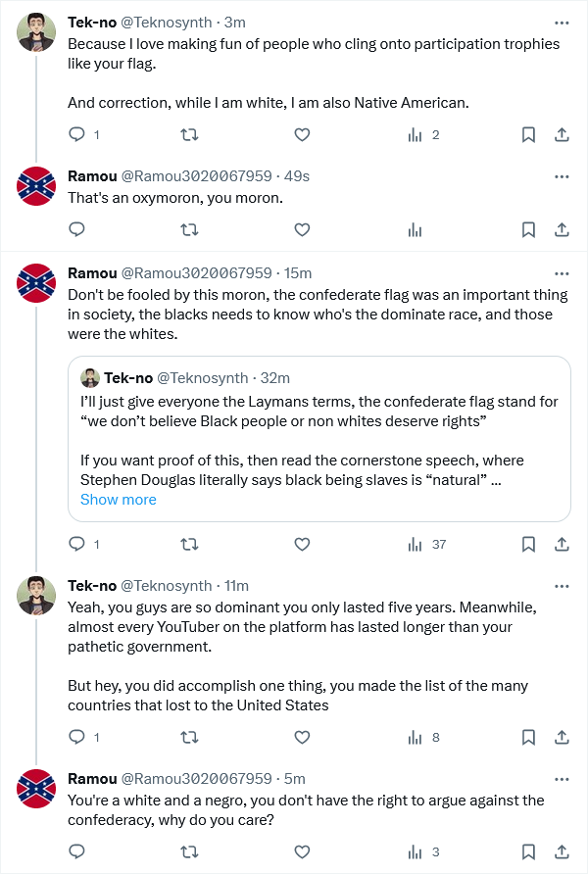This screenshot has width=588, height=874.
Task: Open @Teknosynth handle on 11m tweet
Action: click(166, 586)
